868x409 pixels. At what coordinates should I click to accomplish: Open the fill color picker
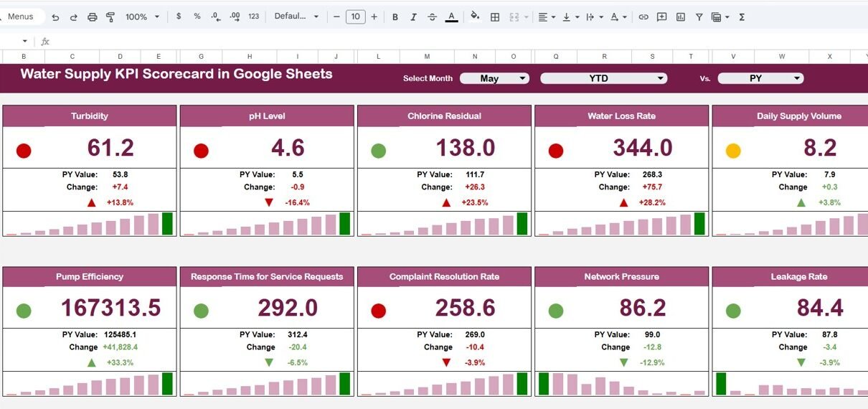[x=475, y=17]
